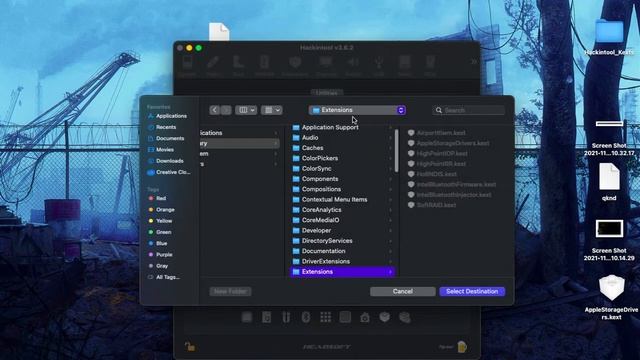Screen dimensions: 640x360
Task: Select the Compositions folder
Action: coord(342,189)
